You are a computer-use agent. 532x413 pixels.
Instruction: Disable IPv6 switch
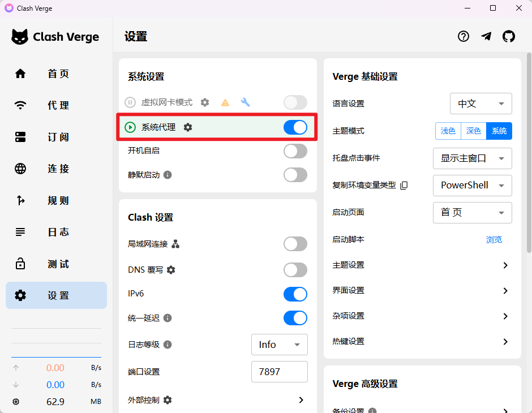point(295,294)
